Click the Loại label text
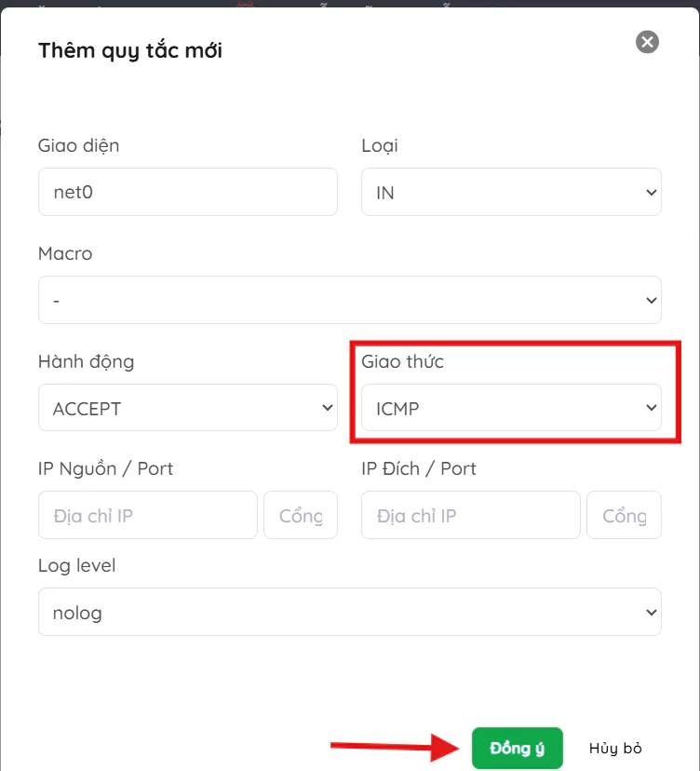This screenshot has height=771, width=700. (x=380, y=145)
